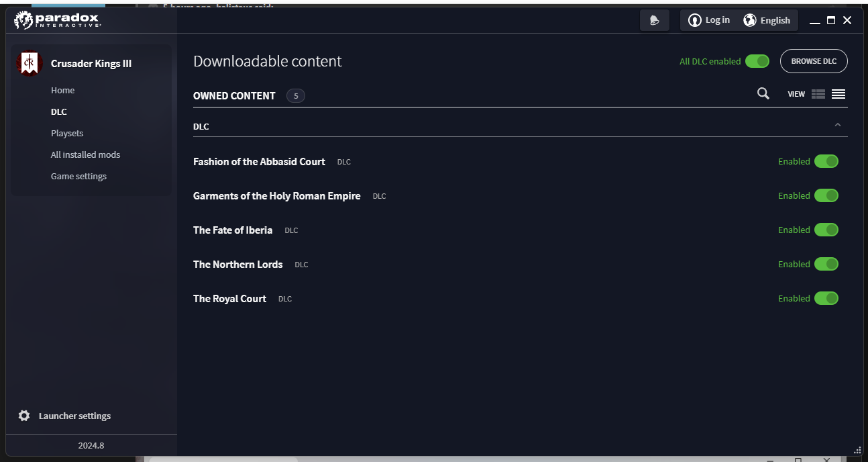Screen dimensions: 868x462
Task: Open Game settings in the sidebar
Action: [x=78, y=176]
